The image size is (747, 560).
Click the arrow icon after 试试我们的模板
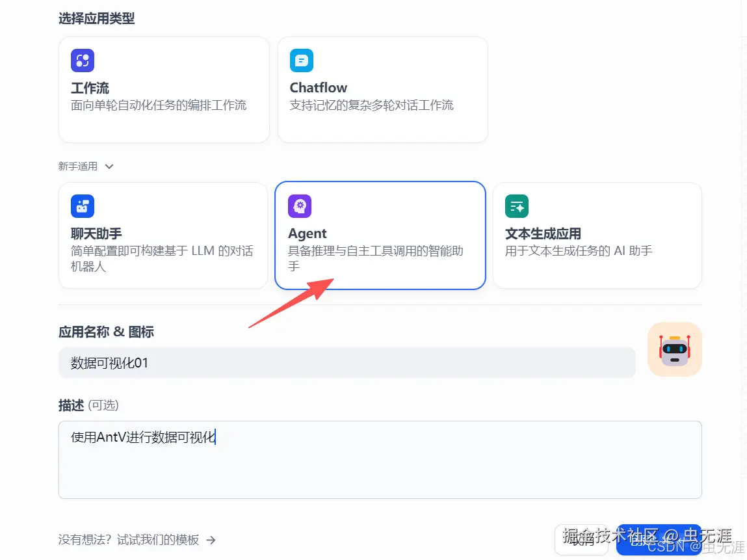211,540
